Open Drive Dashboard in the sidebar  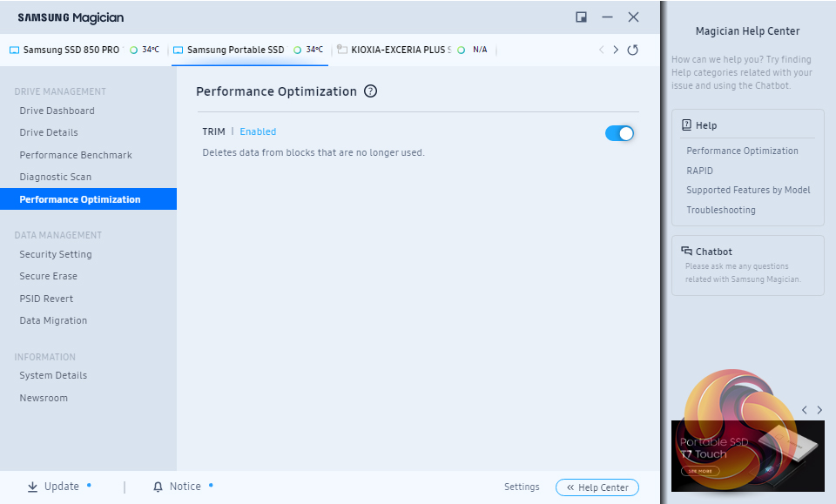point(57,111)
